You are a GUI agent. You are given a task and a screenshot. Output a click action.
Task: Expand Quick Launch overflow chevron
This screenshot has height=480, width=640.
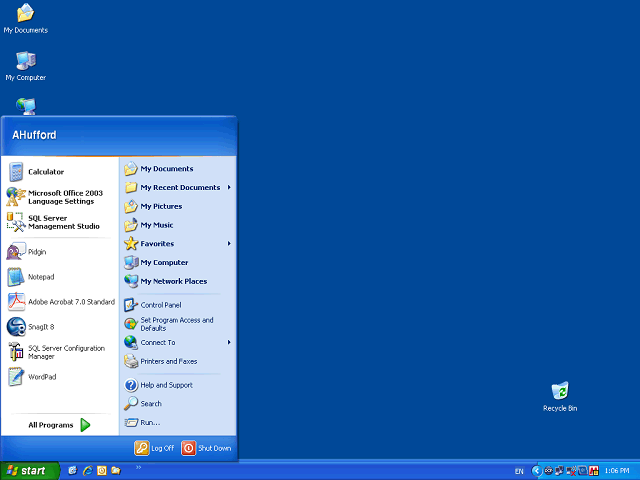click(x=138, y=467)
